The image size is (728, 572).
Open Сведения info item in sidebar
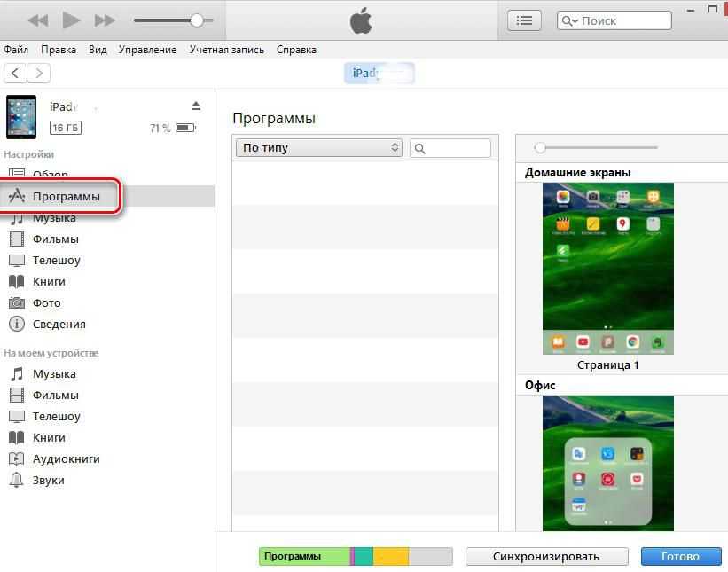(x=59, y=325)
